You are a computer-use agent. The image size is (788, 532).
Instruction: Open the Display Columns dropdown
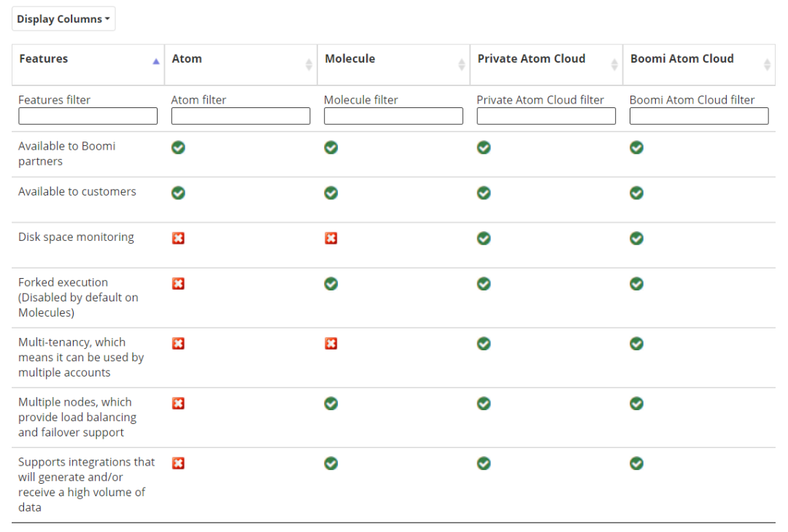coord(63,19)
